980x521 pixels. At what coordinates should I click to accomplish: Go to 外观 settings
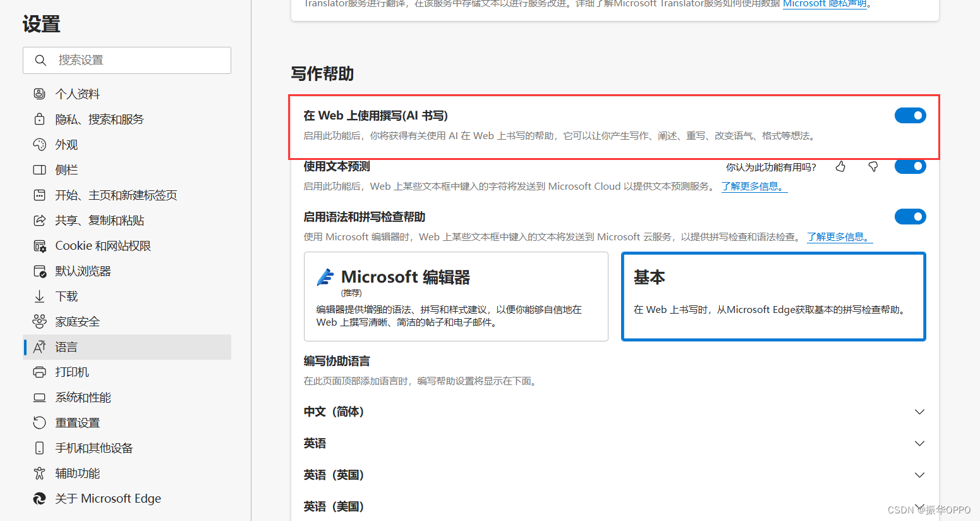tap(127, 144)
